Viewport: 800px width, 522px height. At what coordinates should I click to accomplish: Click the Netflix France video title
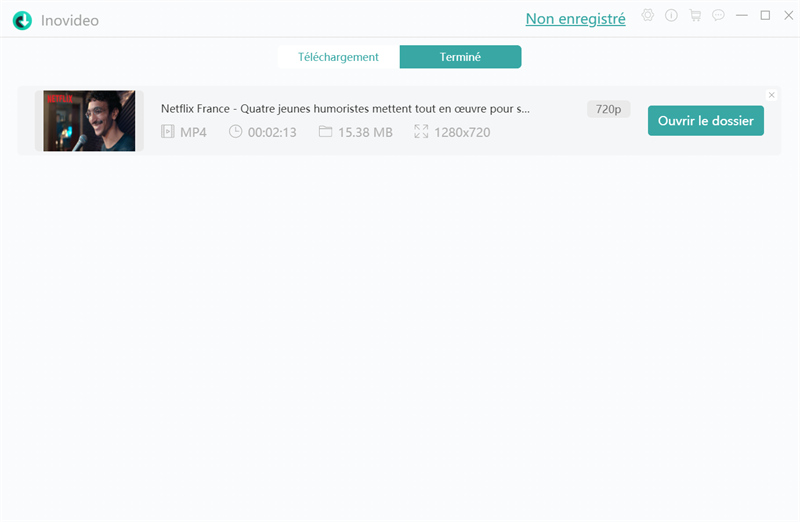[x=345, y=109]
